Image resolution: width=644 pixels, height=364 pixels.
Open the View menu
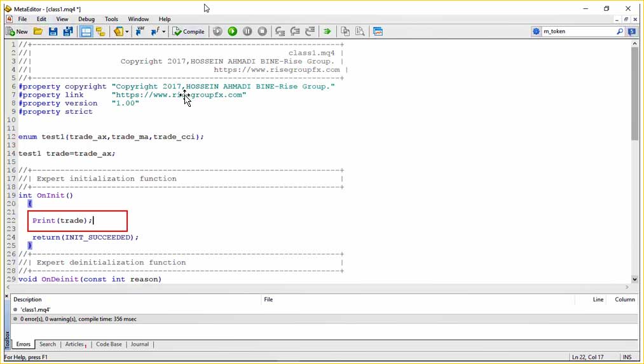(62, 19)
